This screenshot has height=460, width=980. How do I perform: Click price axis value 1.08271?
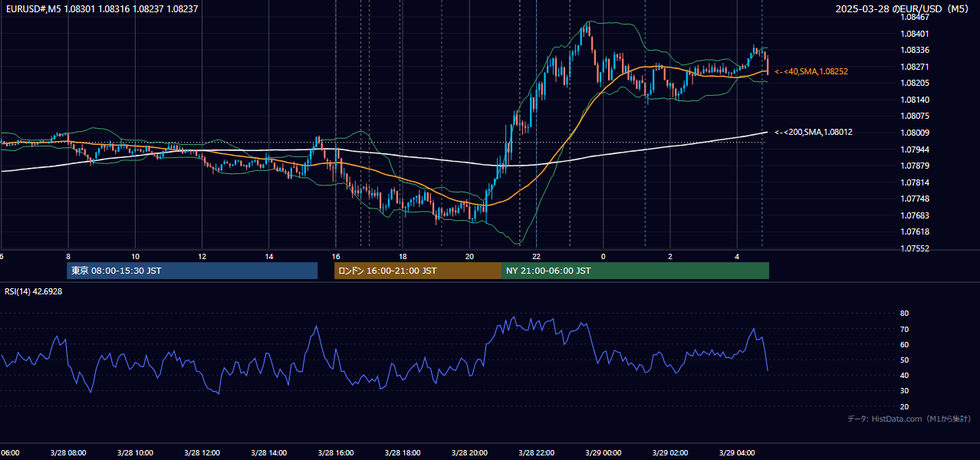pos(916,67)
